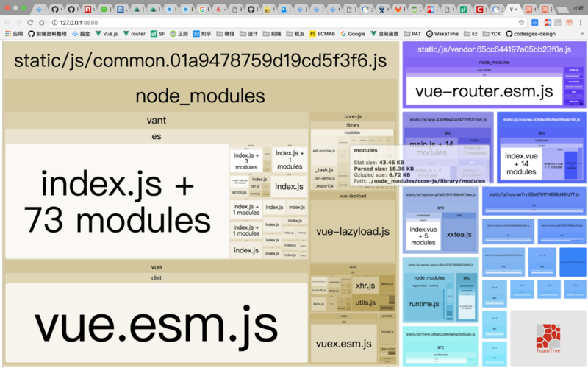Expand the 微信 bookmark folder
The width and height of the screenshot is (588, 368).
tap(226, 34)
